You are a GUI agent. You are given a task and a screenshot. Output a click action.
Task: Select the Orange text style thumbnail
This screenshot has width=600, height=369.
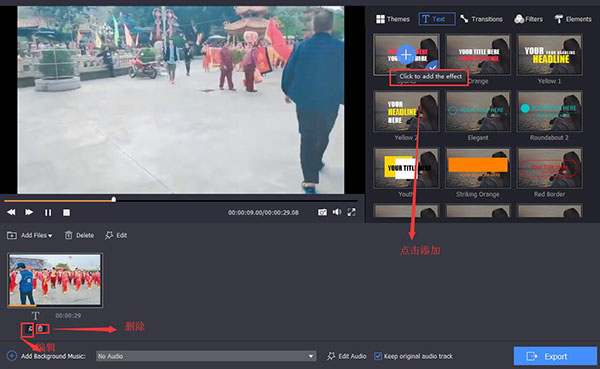click(478, 54)
